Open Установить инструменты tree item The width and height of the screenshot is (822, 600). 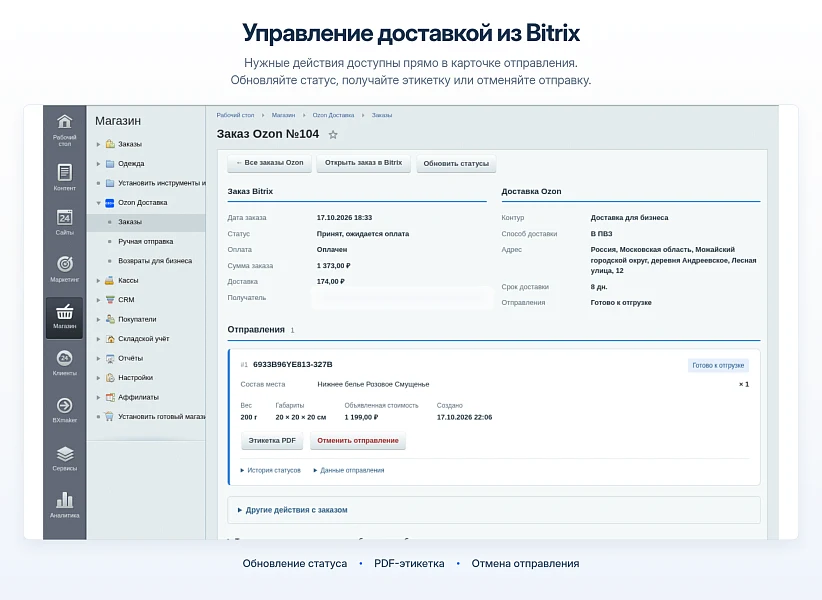point(161,183)
